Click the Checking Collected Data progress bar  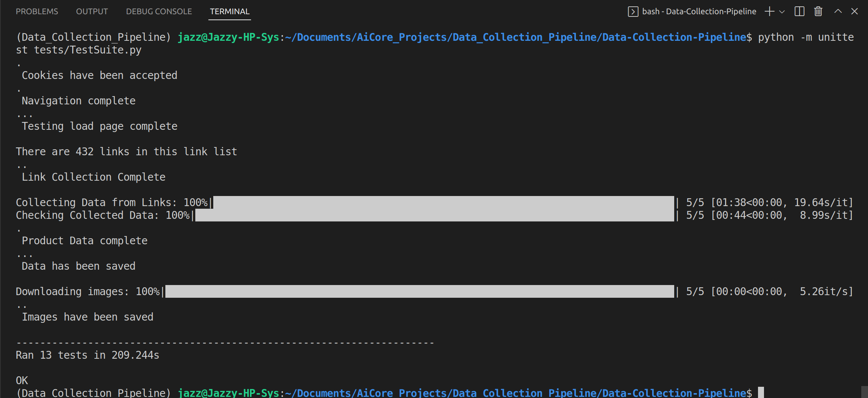pos(434,215)
